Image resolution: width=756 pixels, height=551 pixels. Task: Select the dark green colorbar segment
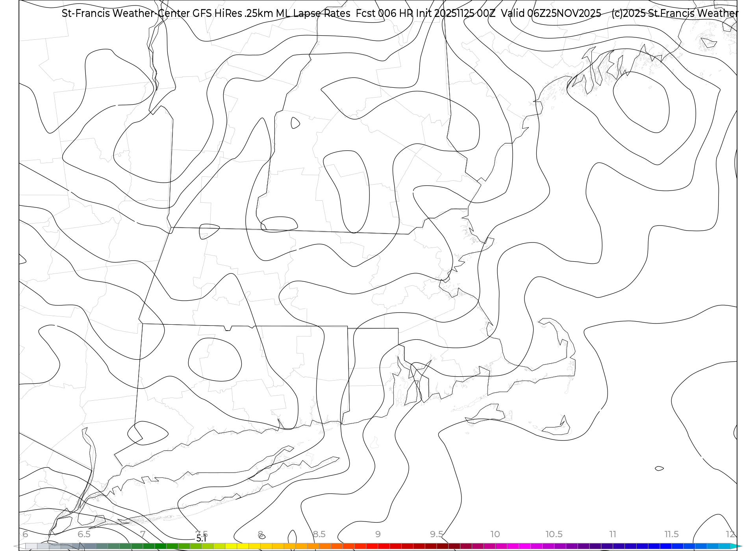pyautogui.click(x=160, y=546)
